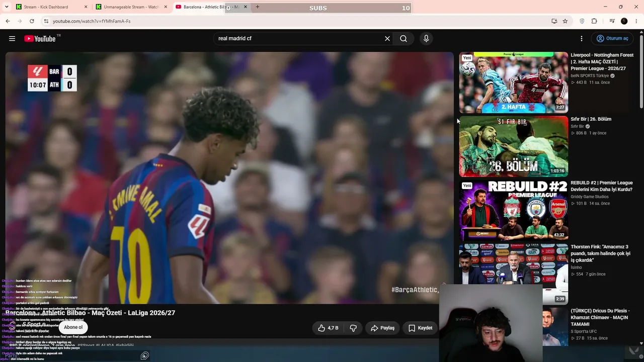The width and height of the screenshot is (644, 362).
Task: Open the shield extension icon
Action: (582, 21)
